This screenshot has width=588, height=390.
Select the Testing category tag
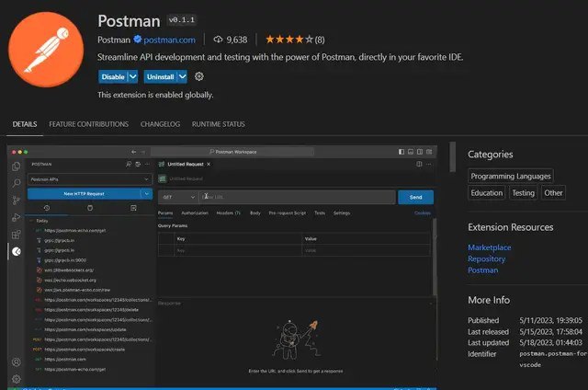pyautogui.click(x=523, y=193)
